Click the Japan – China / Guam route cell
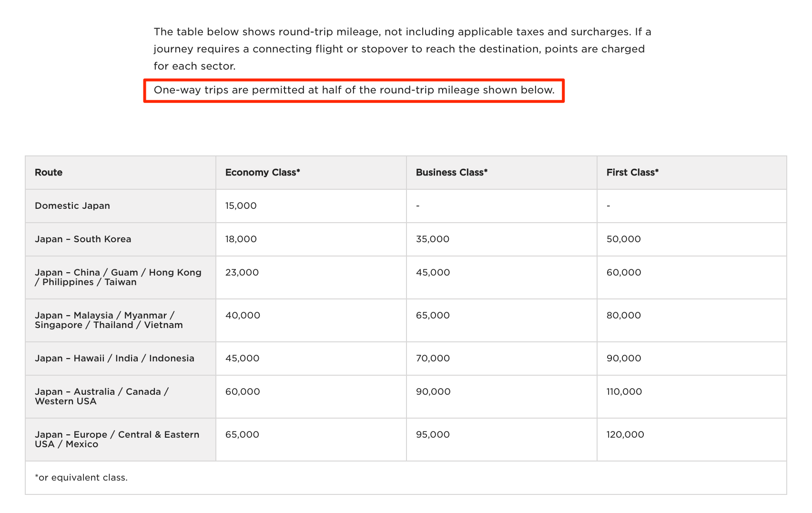The image size is (812, 513). point(118,277)
